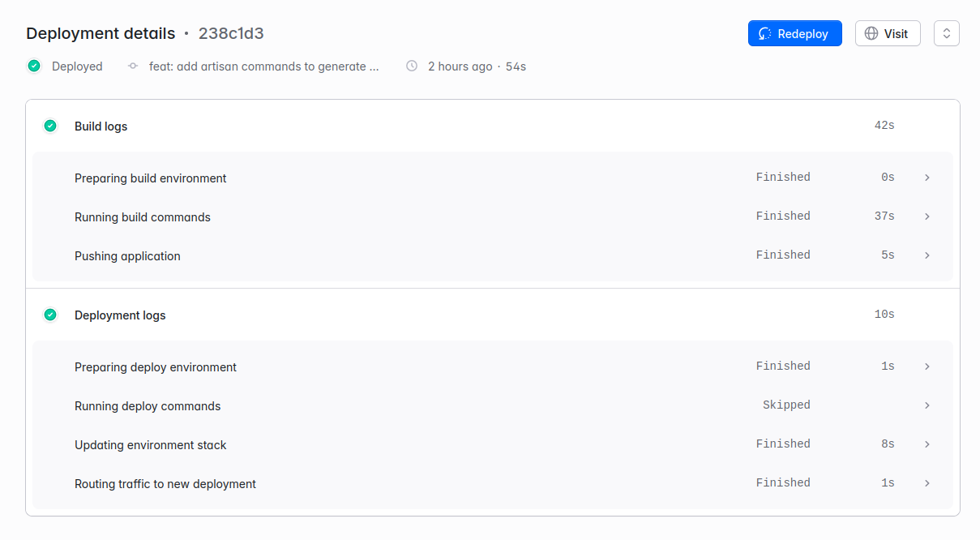Select the 238c1d3 commit hash text

pos(231,34)
